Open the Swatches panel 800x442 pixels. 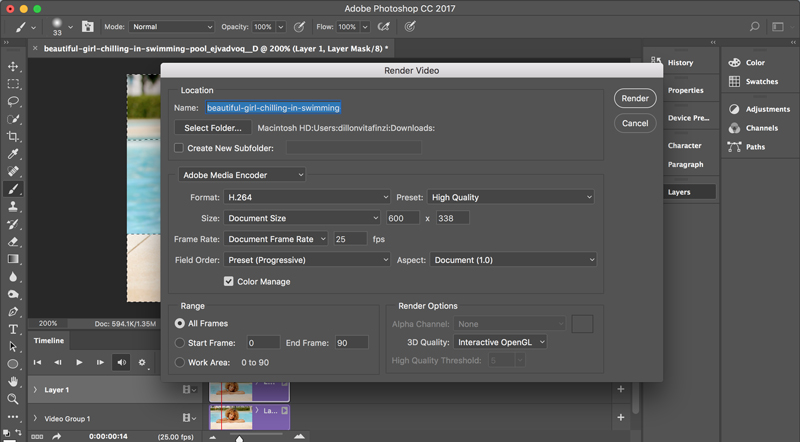tap(761, 81)
